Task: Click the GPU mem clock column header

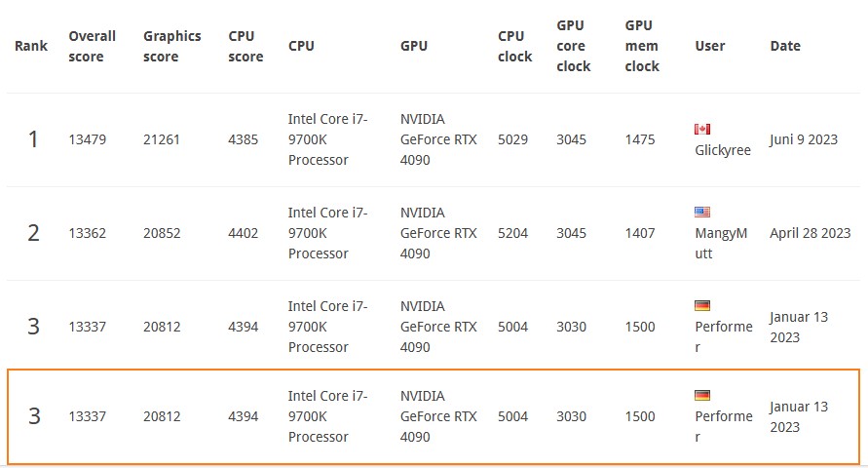Action: 642,46
